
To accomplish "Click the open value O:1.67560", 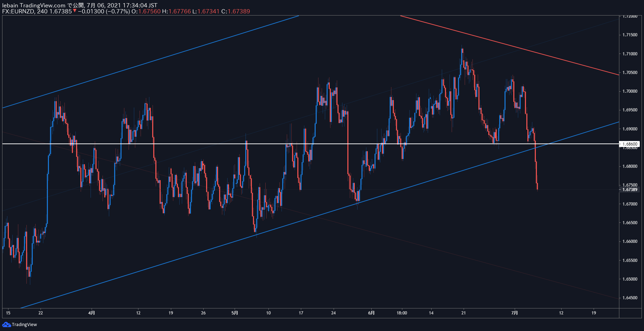I will point(146,11).
